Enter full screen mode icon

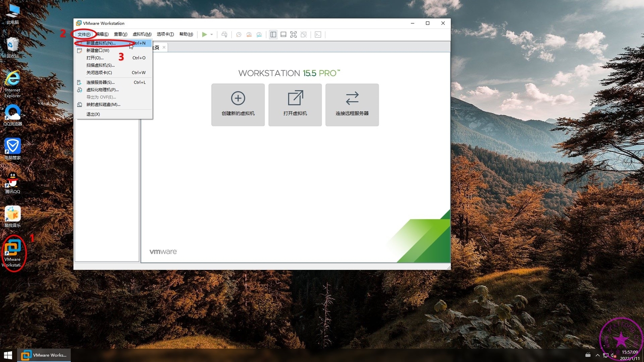tap(294, 34)
